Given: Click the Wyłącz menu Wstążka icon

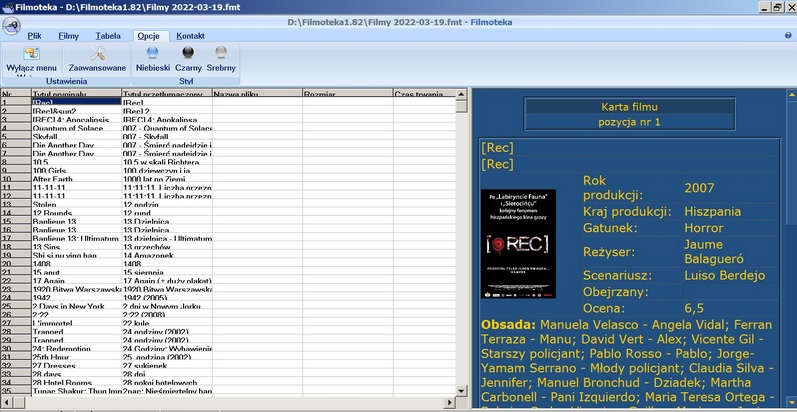Looking at the screenshot, I should coord(32,54).
